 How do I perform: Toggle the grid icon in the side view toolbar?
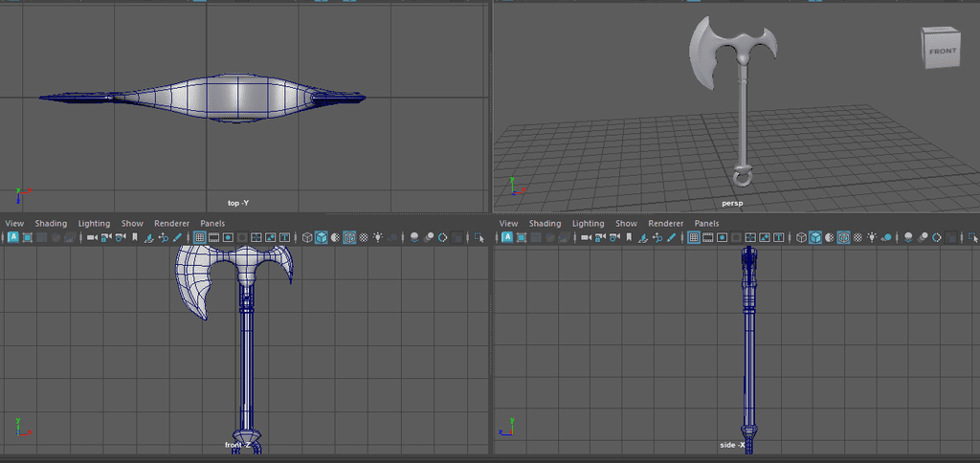click(693, 237)
